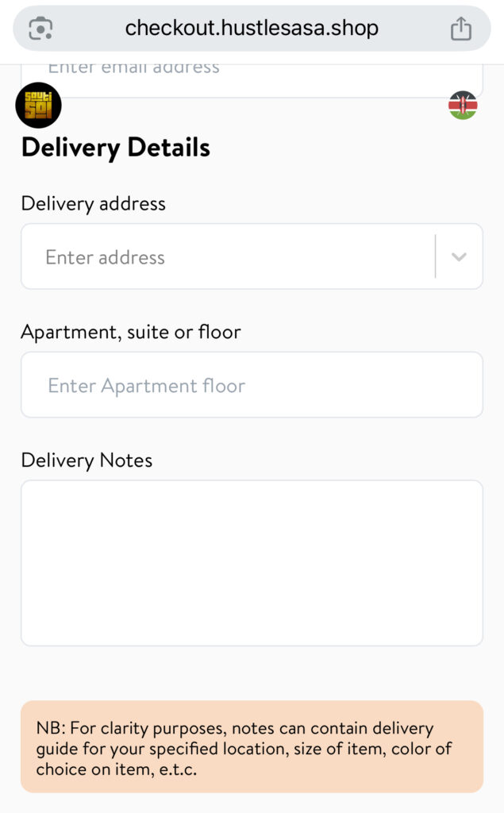
Task: Click the Apartment, suite or floor label
Action: pos(131,332)
